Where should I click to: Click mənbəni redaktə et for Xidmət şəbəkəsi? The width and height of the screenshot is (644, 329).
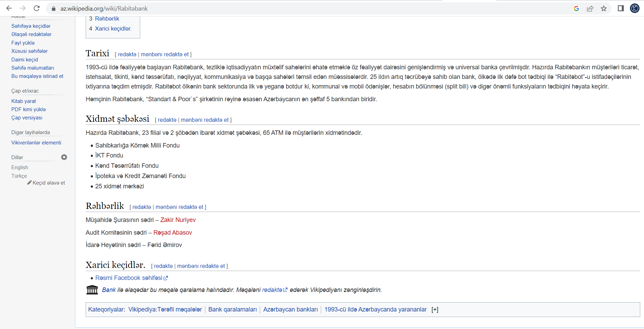(205, 120)
